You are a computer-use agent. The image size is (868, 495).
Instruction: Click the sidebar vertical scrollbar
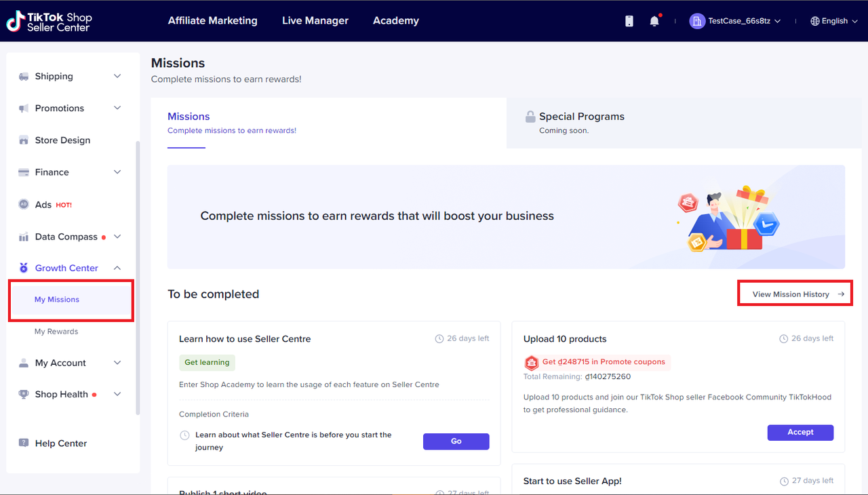(138, 278)
